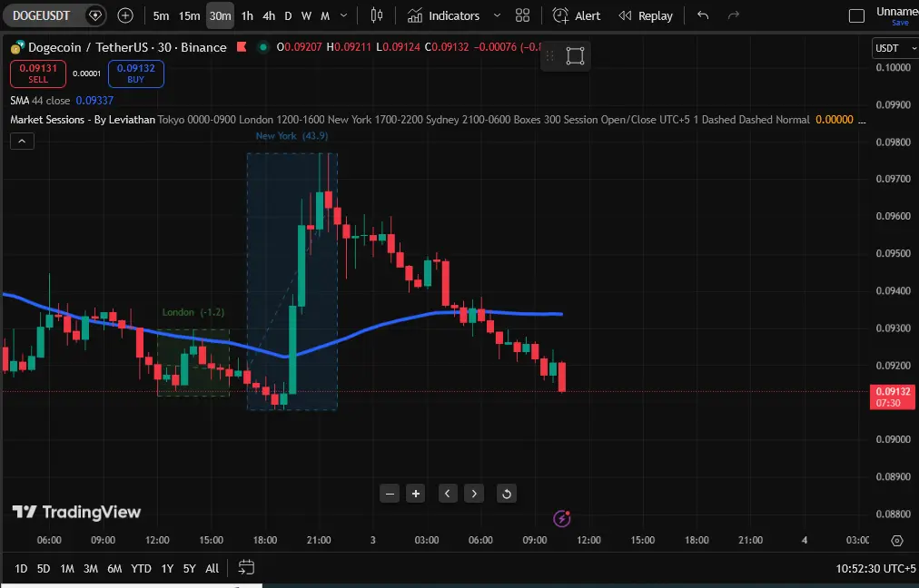Image resolution: width=919 pixels, height=588 pixels.
Task: Select the Market Sessions By Leviathan legend
Action: [83, 120]
